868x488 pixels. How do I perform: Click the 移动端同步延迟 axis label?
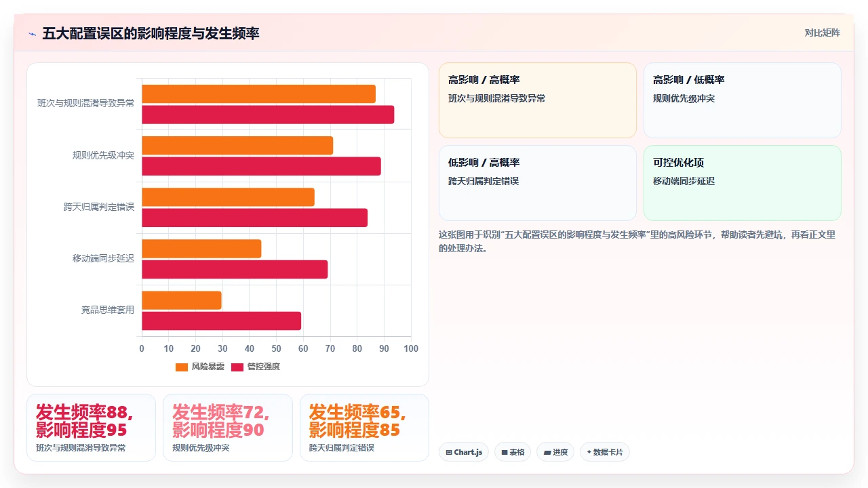(x=104, y=258)
